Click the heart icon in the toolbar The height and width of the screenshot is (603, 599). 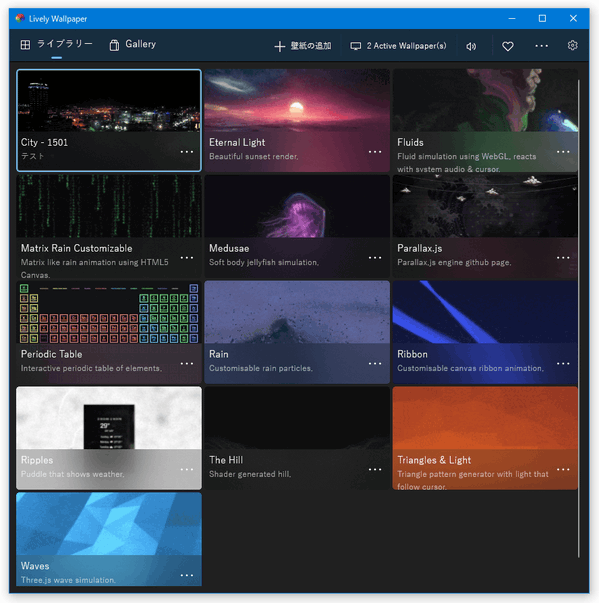pos(508,47)
